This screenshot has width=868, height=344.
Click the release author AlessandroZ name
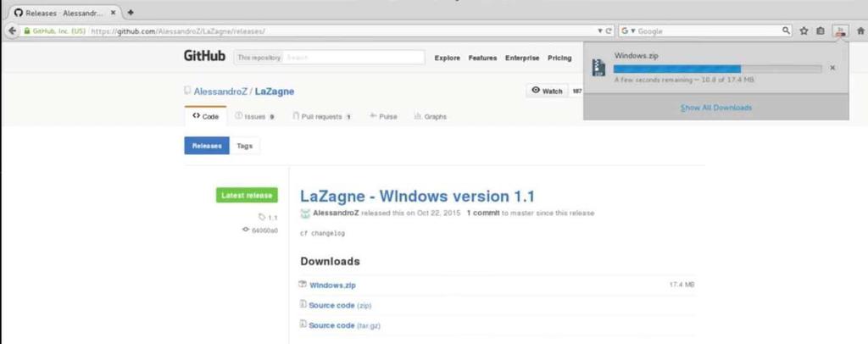(x=336, y=213)
